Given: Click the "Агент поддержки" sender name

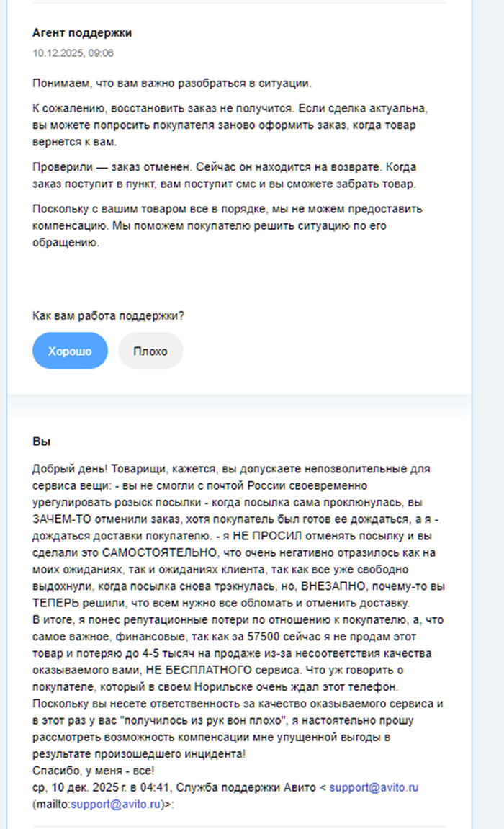Looking at the screenshot, I should pyautogui.click(x=82, y=33).
